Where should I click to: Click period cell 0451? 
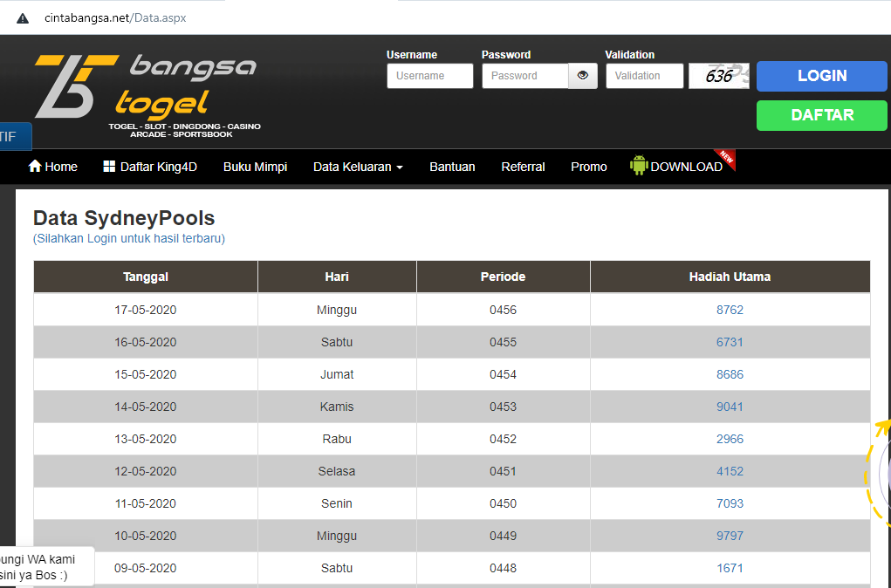tap(503, 471)
